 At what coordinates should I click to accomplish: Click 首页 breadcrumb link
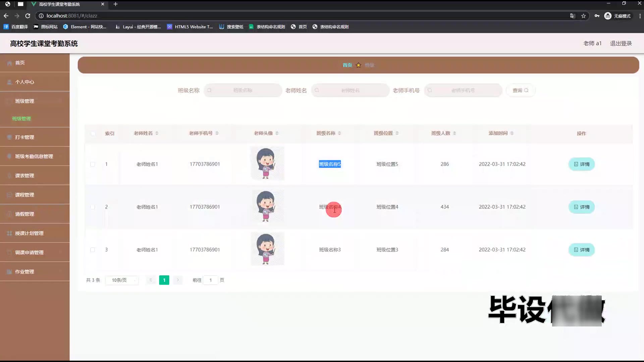347,65
